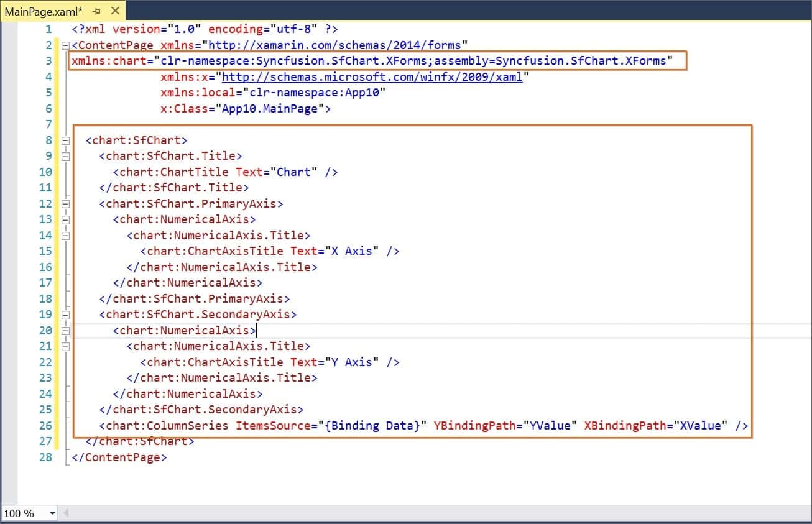Collapse the chart:SfChart element on line 8
This screenshot has width=812, height=524.
[x=66, y=140]
